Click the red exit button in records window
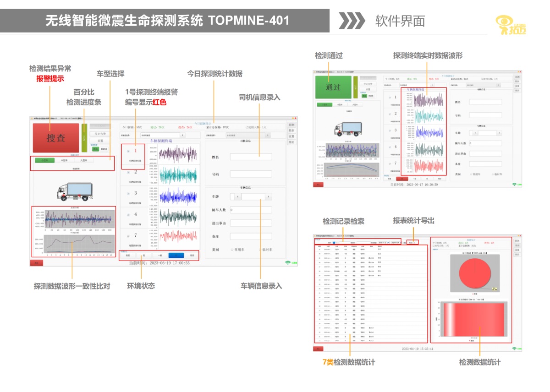The height and width of the screenshot is (392, 550). (x=318, y=348)
